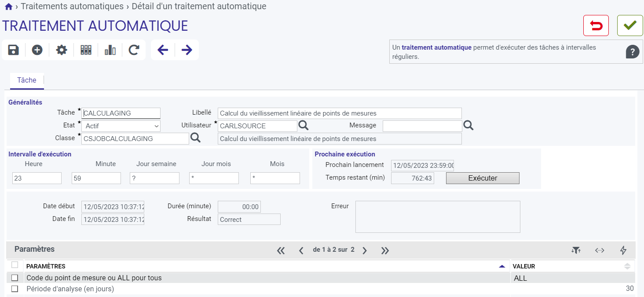Edit the Minute field value 59
Image resolution: width=644 pixels, height=297 pixels.
96,178
